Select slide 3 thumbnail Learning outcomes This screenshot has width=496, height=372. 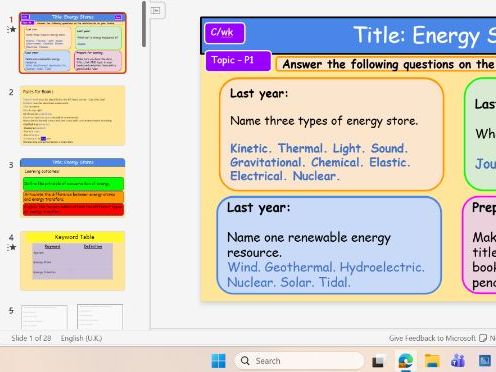point(72,188)
